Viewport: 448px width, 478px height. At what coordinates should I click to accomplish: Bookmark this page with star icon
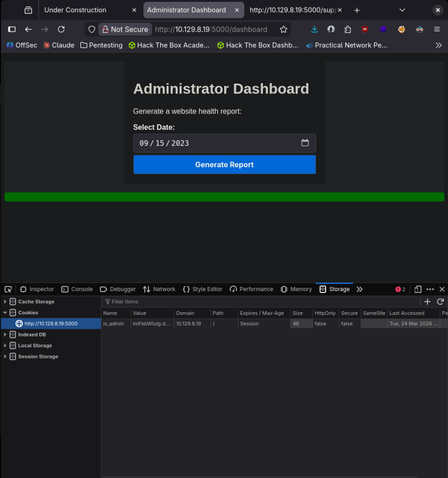[x=283, y=29]
